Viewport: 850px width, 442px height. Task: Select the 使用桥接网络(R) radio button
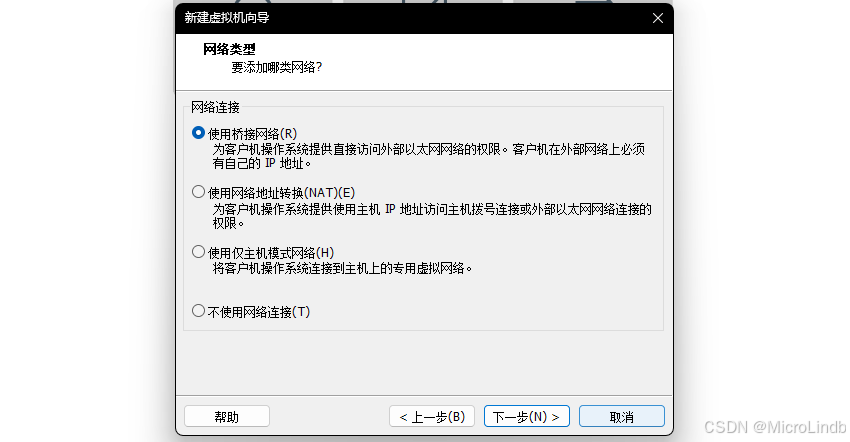[x=198, y=133]
